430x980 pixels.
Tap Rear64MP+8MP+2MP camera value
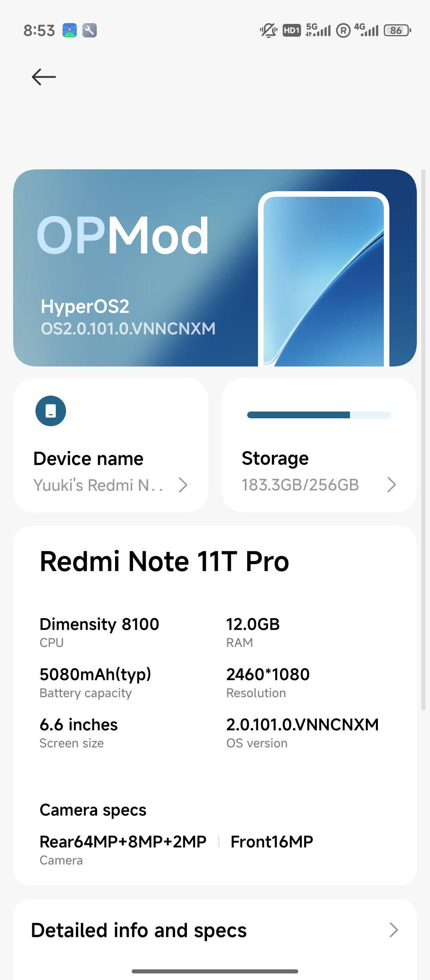(x=123, y=842)
